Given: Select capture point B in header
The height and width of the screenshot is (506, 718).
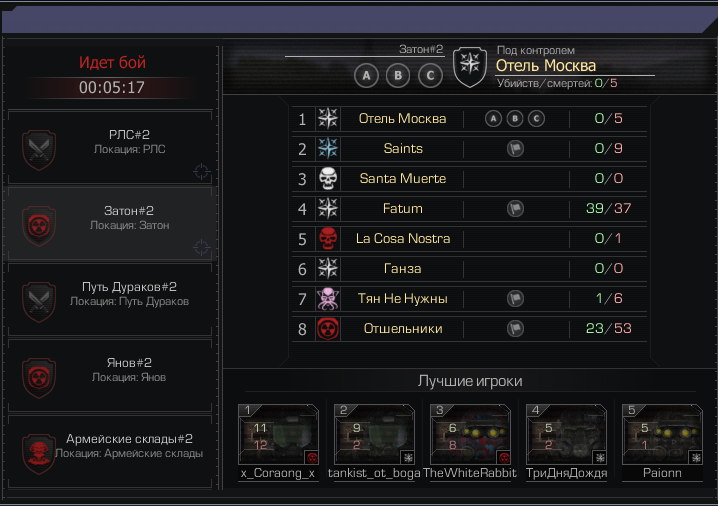Looking at the screenshot, I should pyautogui.click(x=398, y=76).
